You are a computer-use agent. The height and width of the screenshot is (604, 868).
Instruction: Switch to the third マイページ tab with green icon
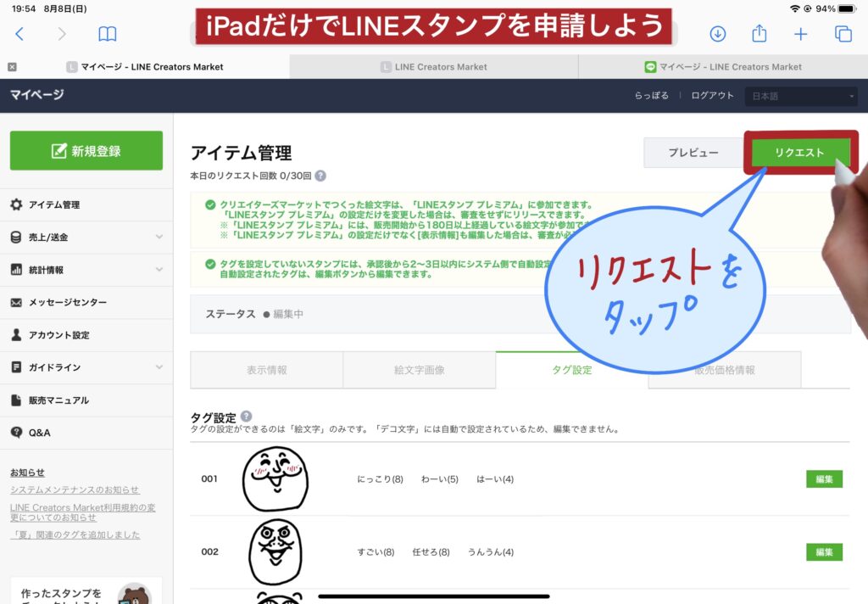[723, 67]
